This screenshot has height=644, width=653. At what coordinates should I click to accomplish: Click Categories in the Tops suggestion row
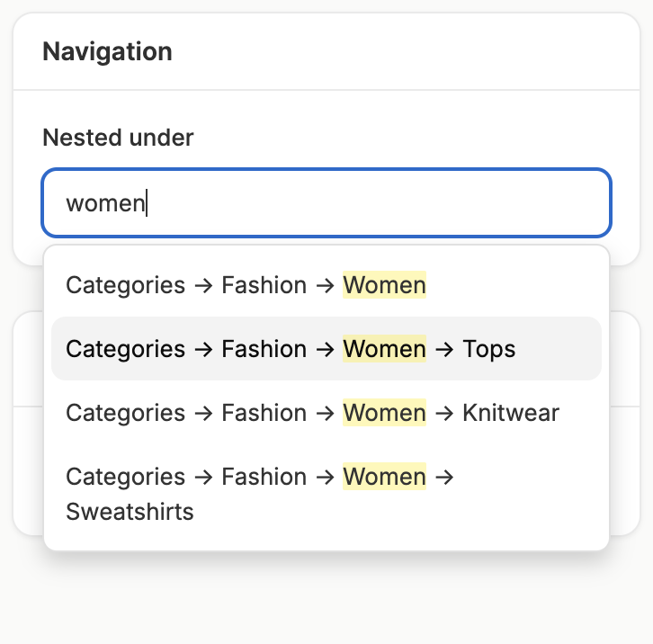125,349
